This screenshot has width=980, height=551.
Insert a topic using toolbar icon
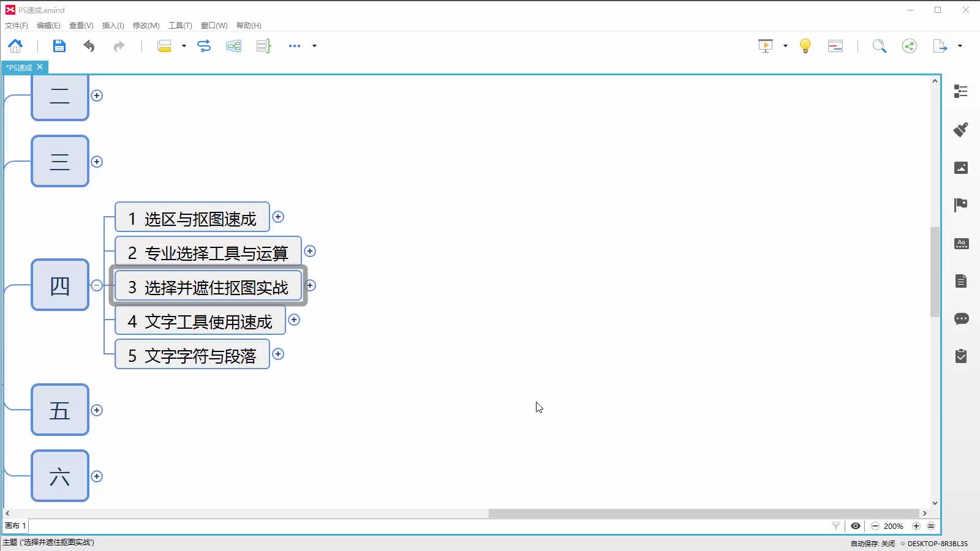[x=164, y=46]
